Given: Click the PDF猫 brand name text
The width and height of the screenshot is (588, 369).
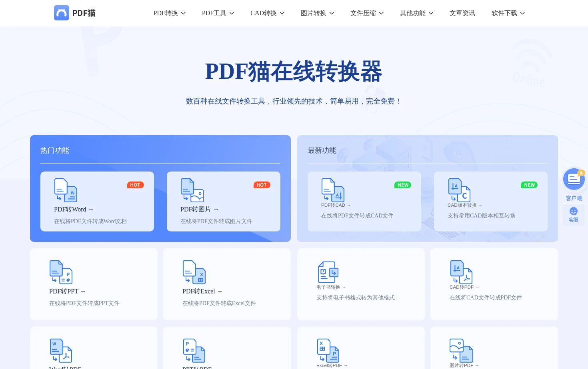Looking at the screenshot, I should pyautogui.click(x=84, y=13).
